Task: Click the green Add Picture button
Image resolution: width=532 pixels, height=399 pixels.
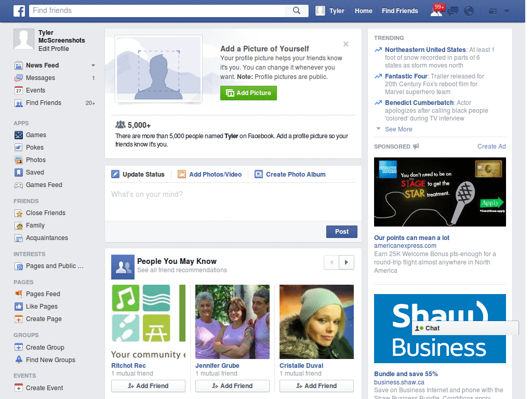Action: [x=248, y=93]
